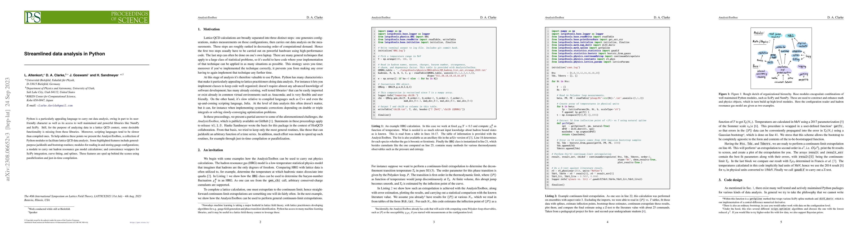Click the 'jackknife' bubble in the sketch
The height and width of the screenshot is (246, 868).
coord(780,47)
